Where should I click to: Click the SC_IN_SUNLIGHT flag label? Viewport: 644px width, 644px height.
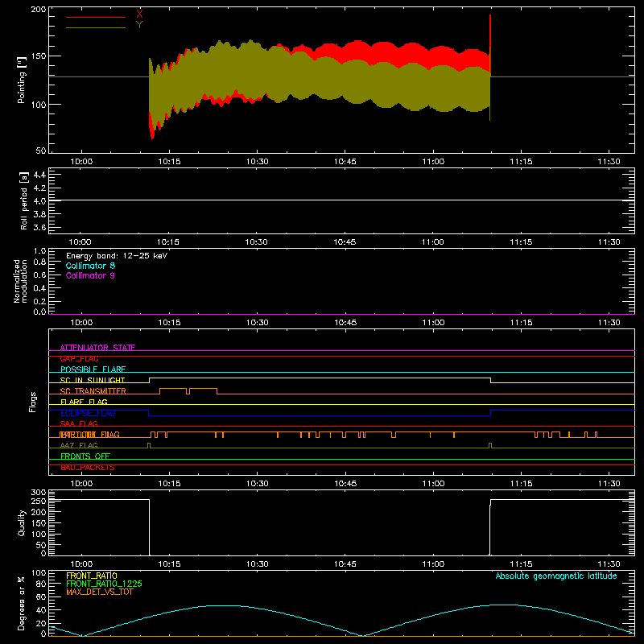tap(93, 380)
